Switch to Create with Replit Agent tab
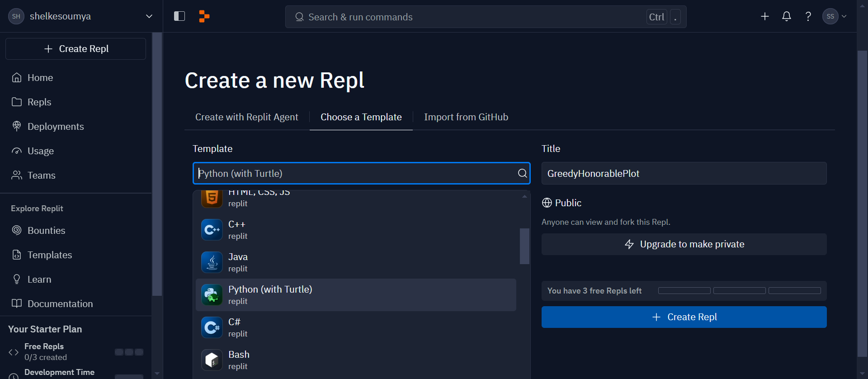 pyautogui.click(x=247, y=117)
